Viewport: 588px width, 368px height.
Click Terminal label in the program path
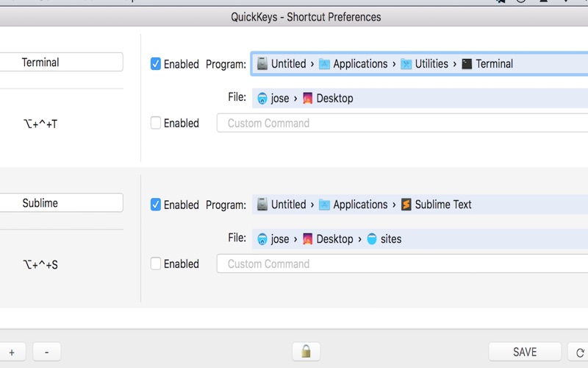[x=494, y=64]
